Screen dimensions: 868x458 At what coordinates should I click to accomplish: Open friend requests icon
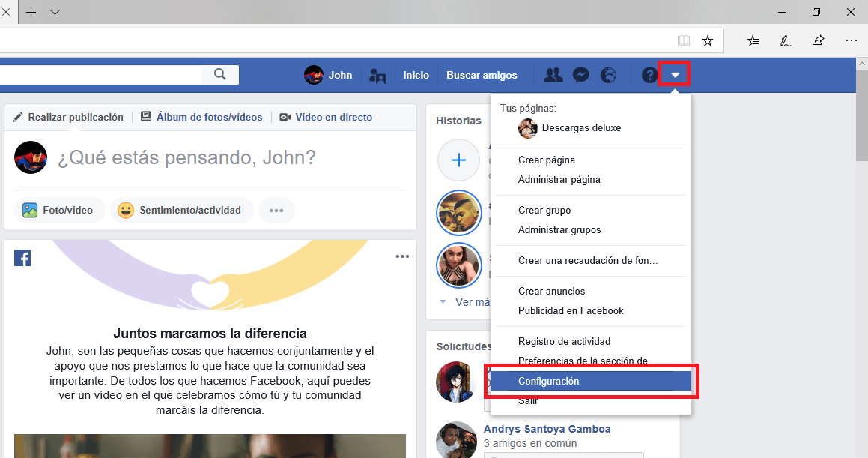(553, 75)
